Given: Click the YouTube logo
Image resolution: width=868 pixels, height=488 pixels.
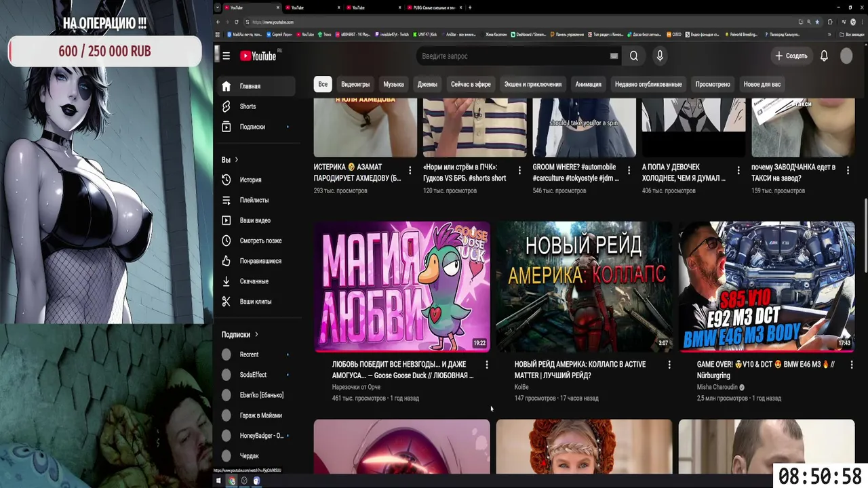Looking at the screenshot, I should (x=258, y=56).
